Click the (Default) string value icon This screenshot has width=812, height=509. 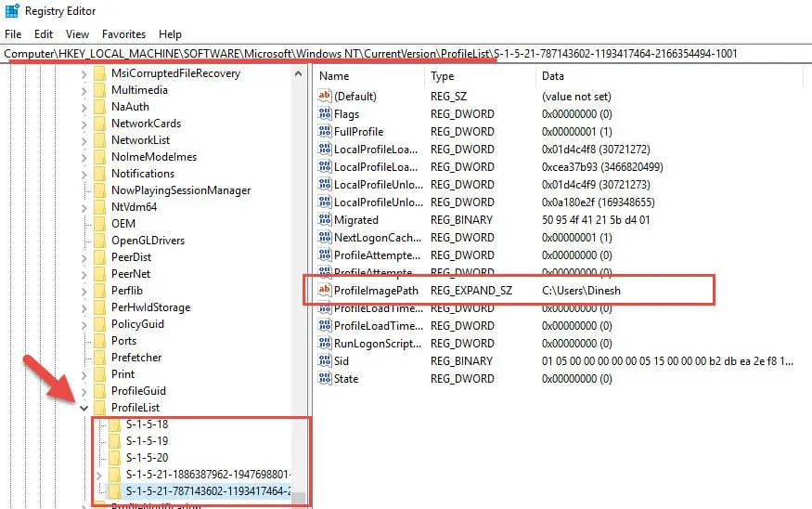coord(325,96)
